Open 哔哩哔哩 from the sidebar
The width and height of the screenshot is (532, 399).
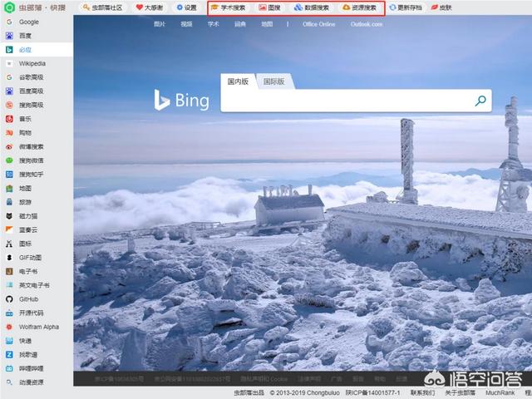click(31, 368)
